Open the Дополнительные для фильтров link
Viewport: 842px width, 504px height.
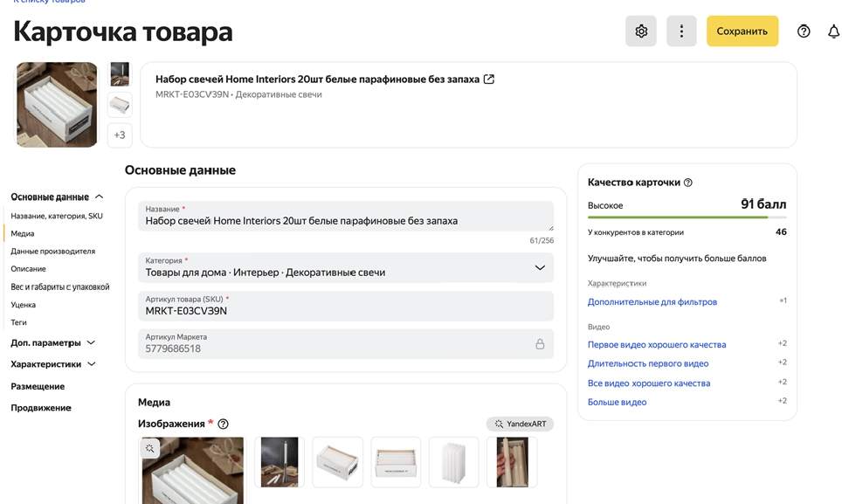coord(652,302)
